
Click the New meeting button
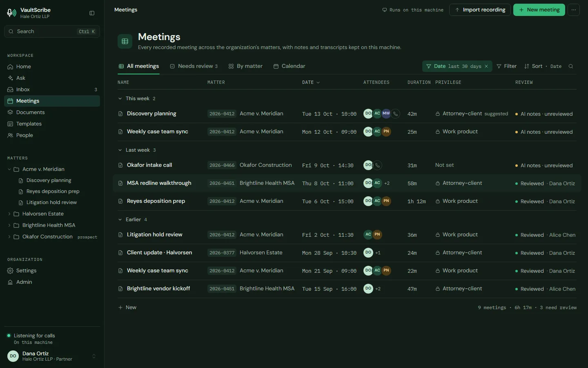point(539,10)
